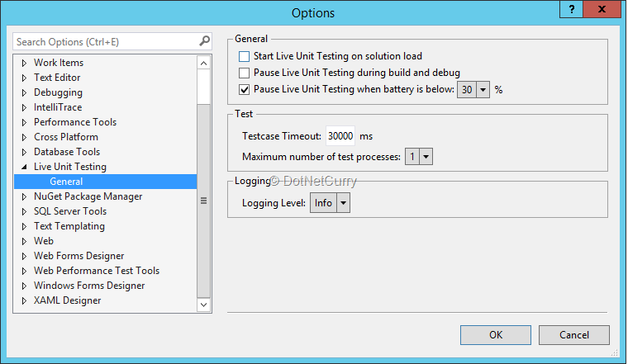Click the tree scrollbar down arrow
This screenshot has width=628, height=364.
coord(204,305)
